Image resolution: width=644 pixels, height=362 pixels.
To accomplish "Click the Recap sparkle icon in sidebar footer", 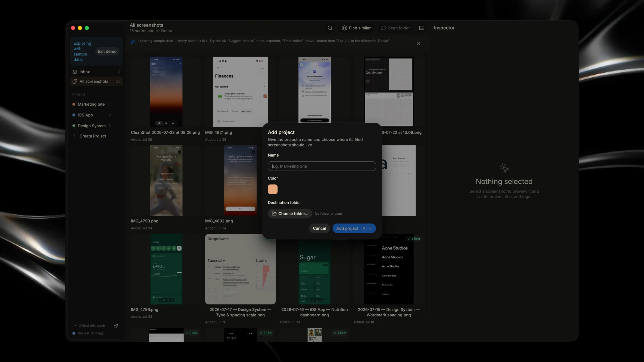I will pyautogui.click(x=116, y=326).
